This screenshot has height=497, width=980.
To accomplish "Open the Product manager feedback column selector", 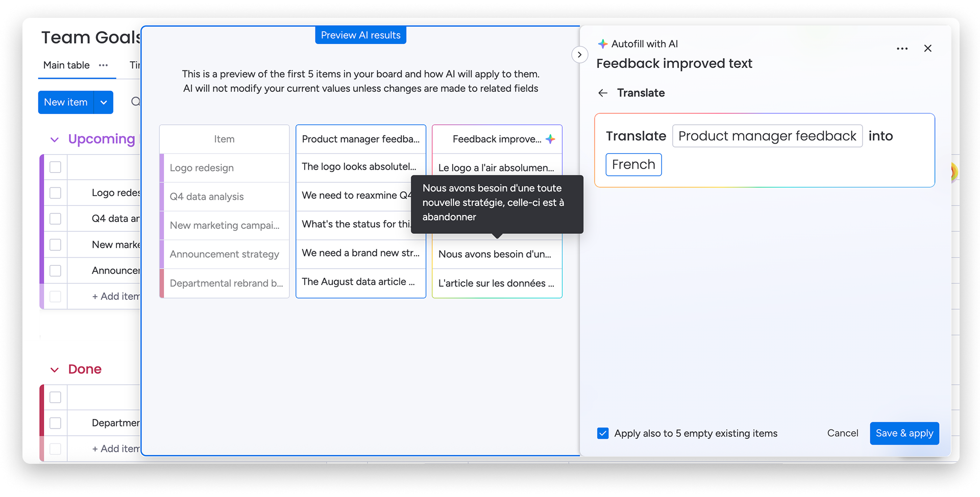I will pos(767,136).
